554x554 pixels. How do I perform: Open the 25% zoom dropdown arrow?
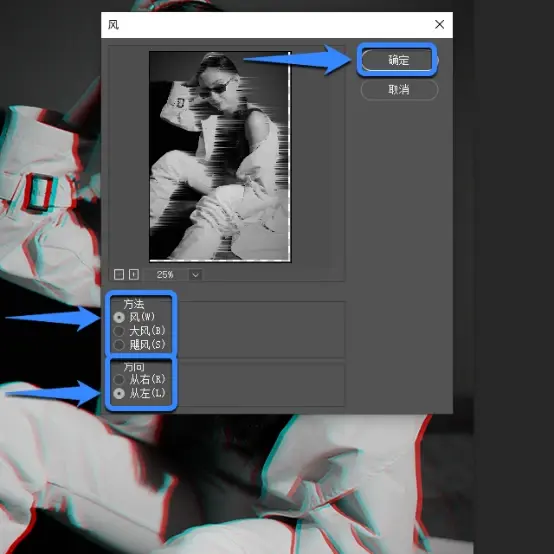click(x=195, y=275)
